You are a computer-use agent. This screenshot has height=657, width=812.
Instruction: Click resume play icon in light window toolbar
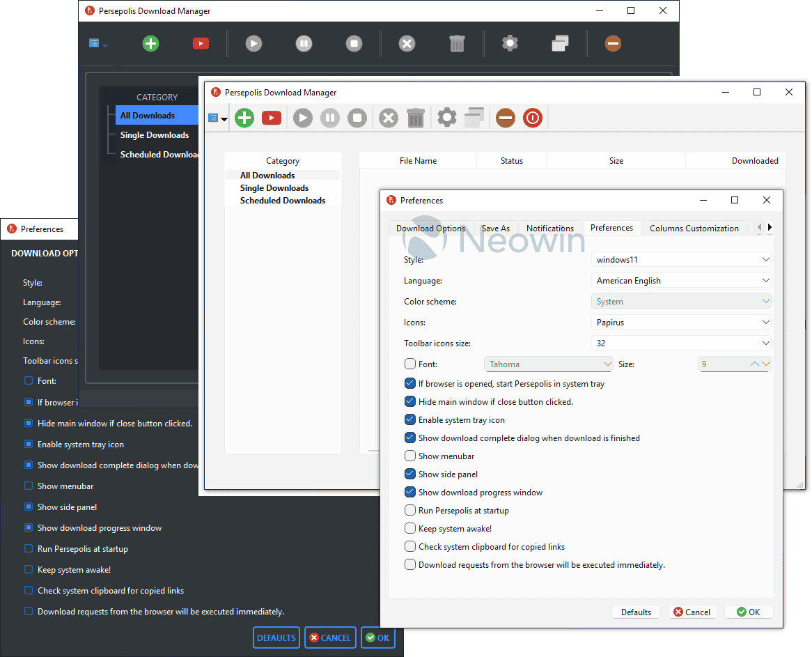coord(303,118)
